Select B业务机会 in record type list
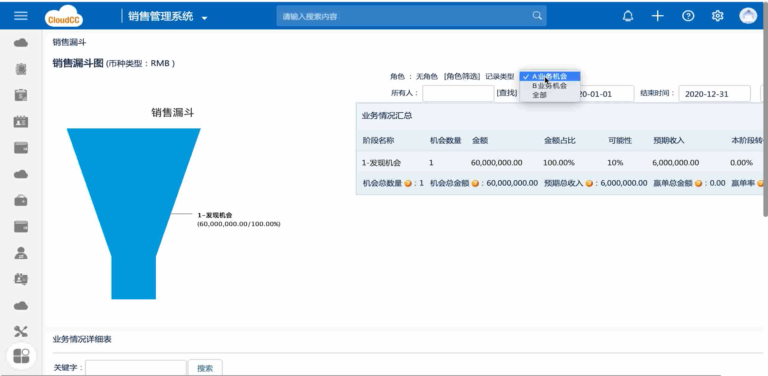The image size is (768, 376). click(550, 86)
